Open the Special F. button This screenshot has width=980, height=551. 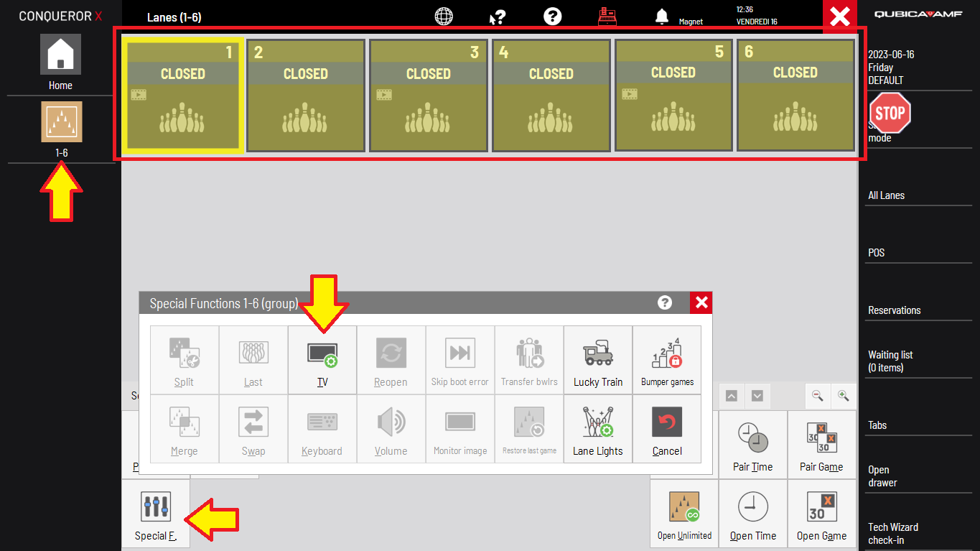pyautogui.click(x=156, y=514)
